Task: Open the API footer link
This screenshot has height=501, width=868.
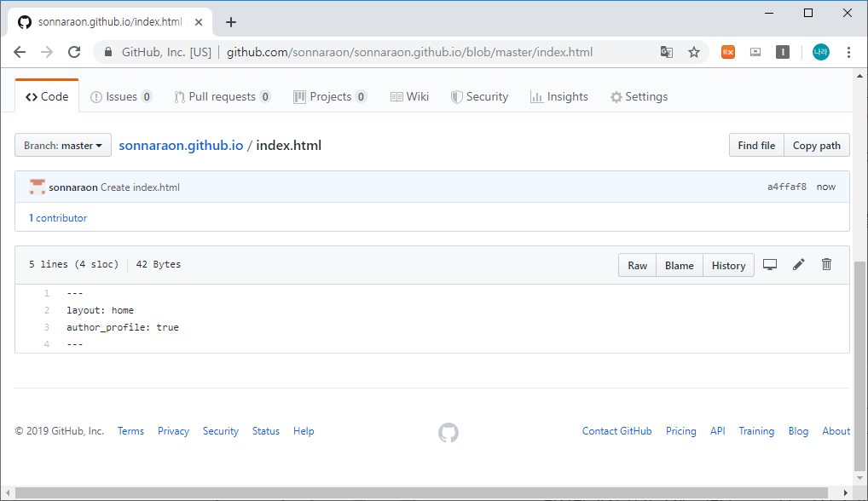Action: [717, 431]
